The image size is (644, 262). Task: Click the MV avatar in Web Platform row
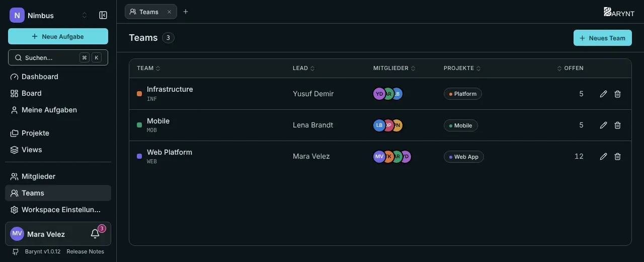pos(379,157)
